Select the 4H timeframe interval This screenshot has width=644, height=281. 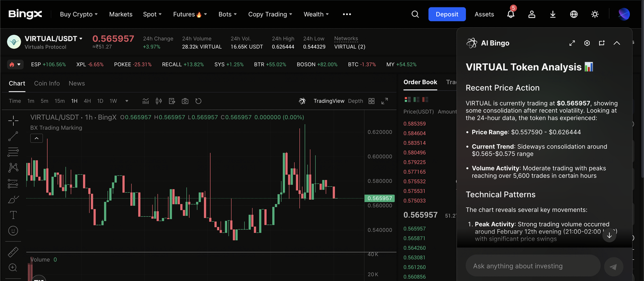[x=88, y=101]
